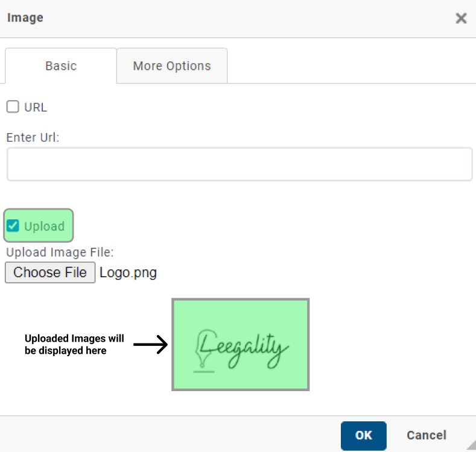Click the Image dialog title
Viewport: 476px width, 452px height.
coord(25,17)
